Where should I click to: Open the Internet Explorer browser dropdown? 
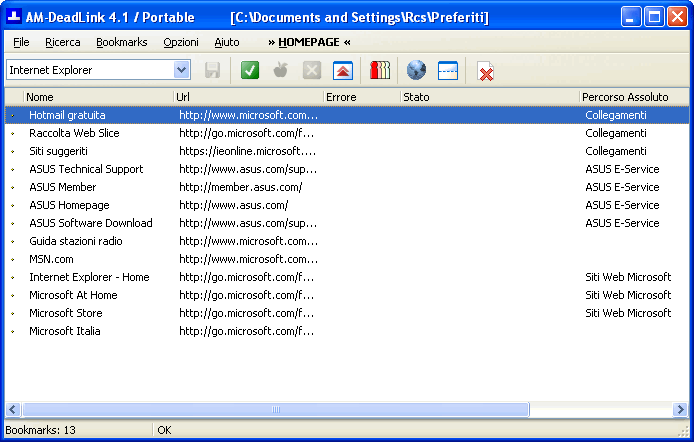click(181, 70)
